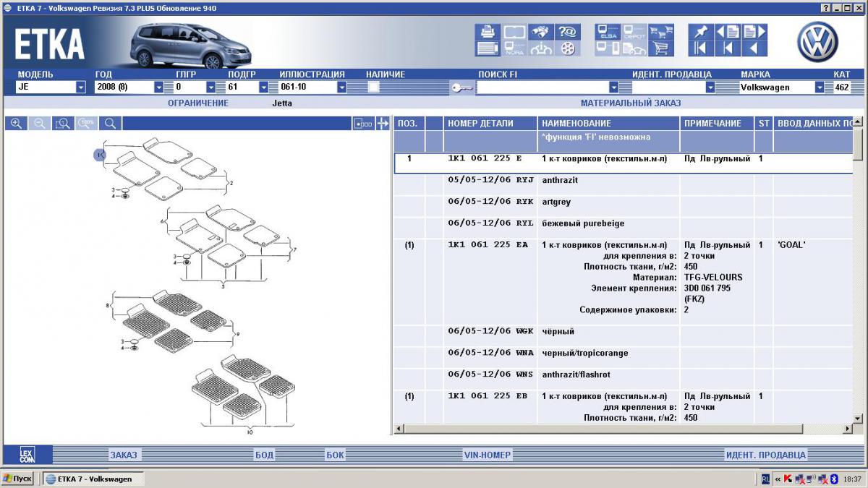
Task: Open the list view icon below printer
Action: pos(488,48)
